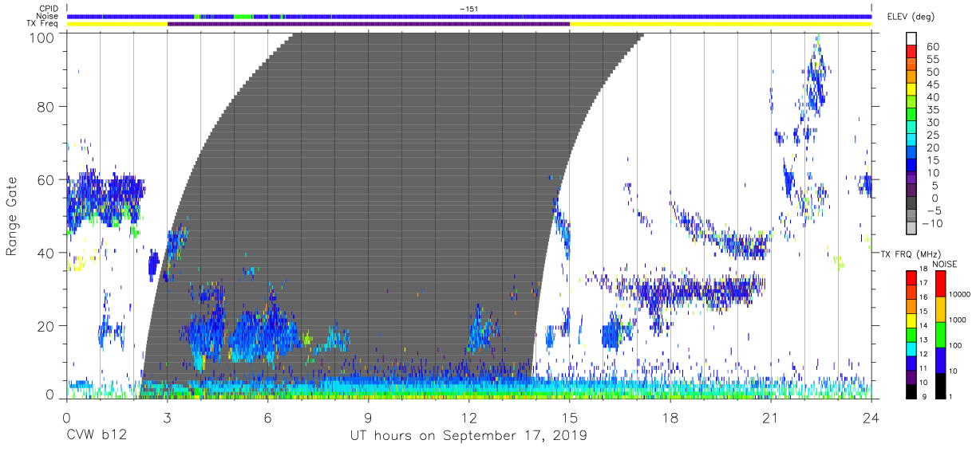Viewport: 980px width, 452px height.
Task: Click the y-axis tick label "80"
Action: 46,107
